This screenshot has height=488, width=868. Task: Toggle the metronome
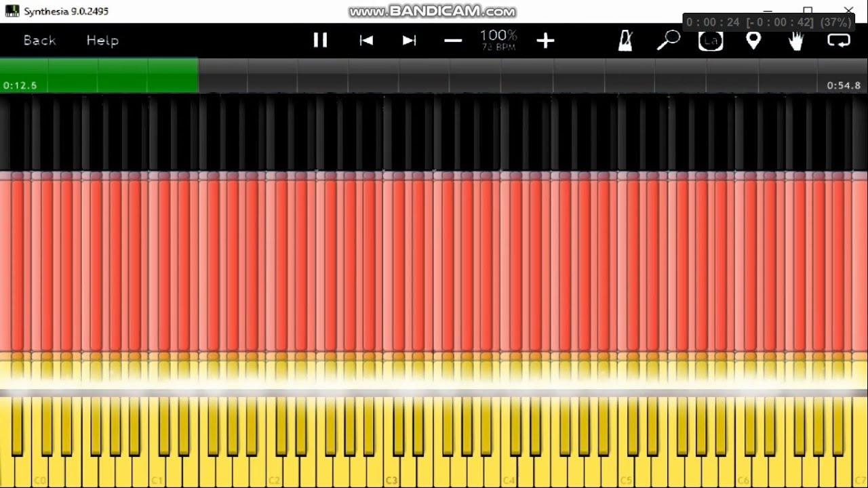point(625,41)
